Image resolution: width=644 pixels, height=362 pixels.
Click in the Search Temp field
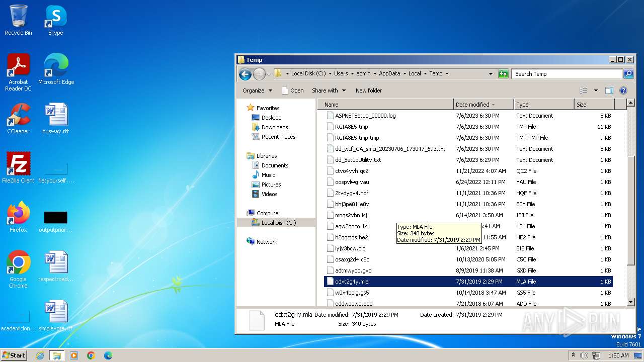[x=567, y=73]
